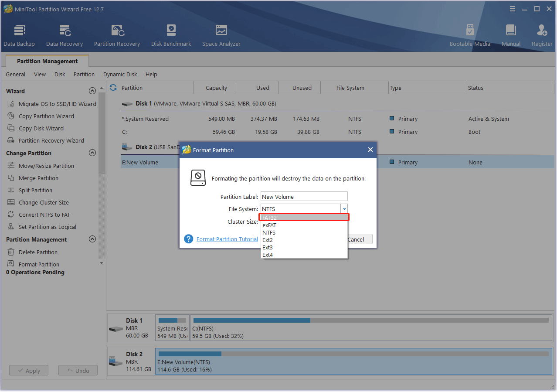Open the Dynamic Disk menu
The image size is (557, 392).
120,75
